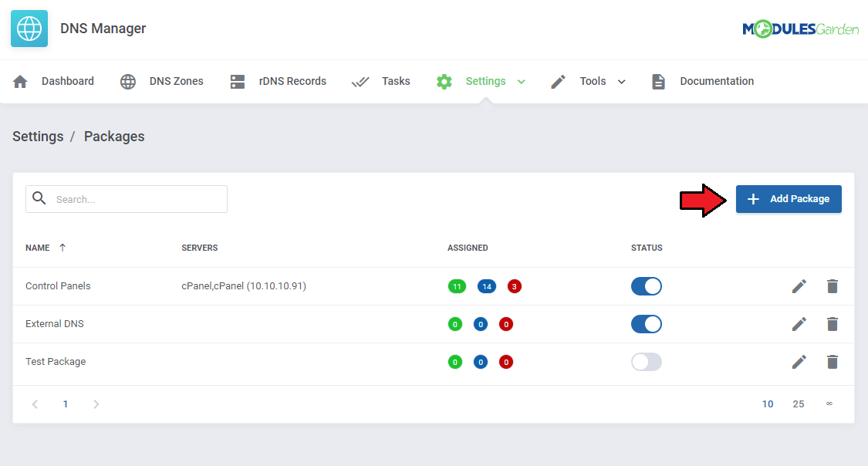Click the NAME column header
868x466 pixels.
click(38, 248)
